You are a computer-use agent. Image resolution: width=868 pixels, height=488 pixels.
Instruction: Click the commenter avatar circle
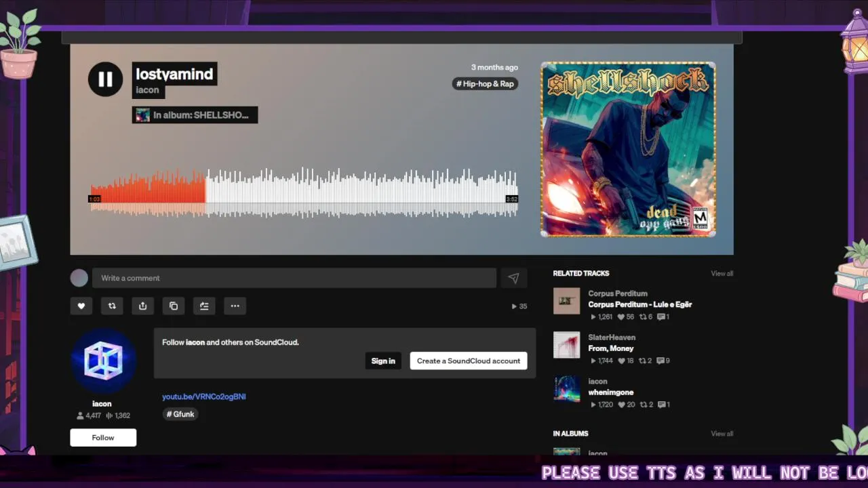[x=79, y=278]
